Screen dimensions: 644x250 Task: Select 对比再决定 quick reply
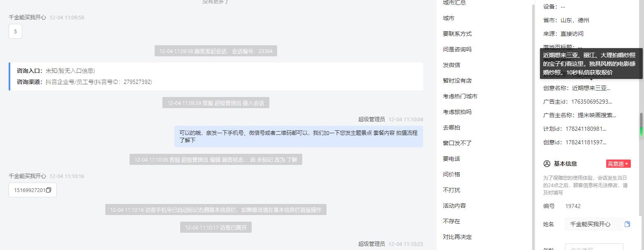[x=457, y=237]
